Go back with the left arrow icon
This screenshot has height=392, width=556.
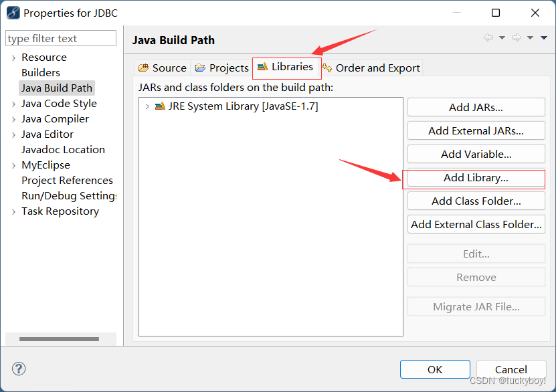[x=488, y=37]
